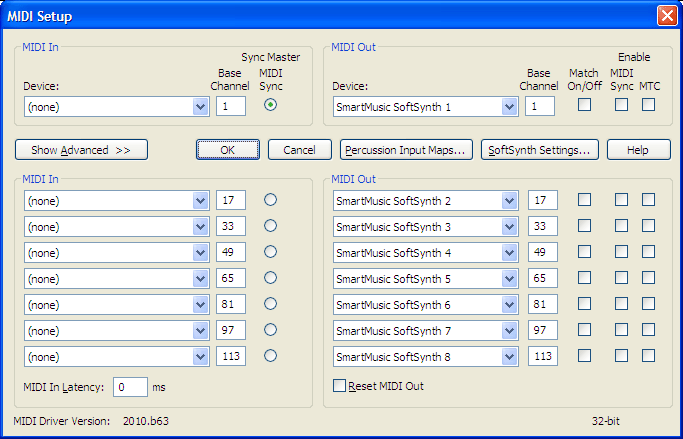This screenshot has height=439, width=683.
Task: Click the OK button
Action: point(228,150)
